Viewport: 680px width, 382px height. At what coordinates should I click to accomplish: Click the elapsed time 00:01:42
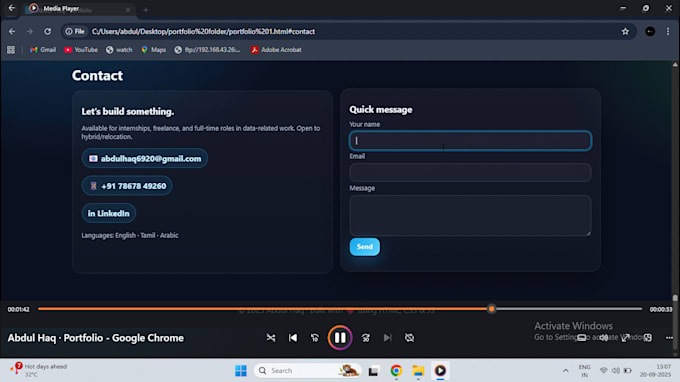click(x=18, y=309)
